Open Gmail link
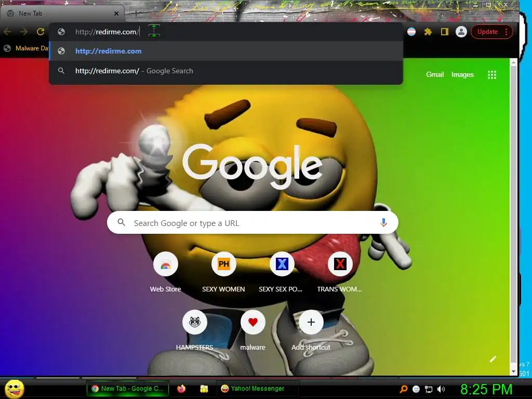 pos(435,75)
